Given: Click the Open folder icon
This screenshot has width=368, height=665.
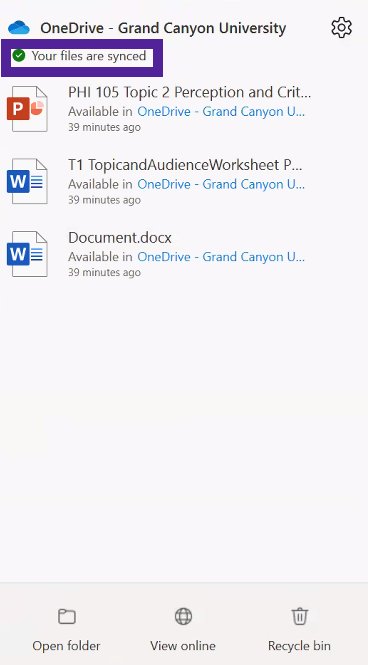Looking at the screenshot, I should point(67,616).
